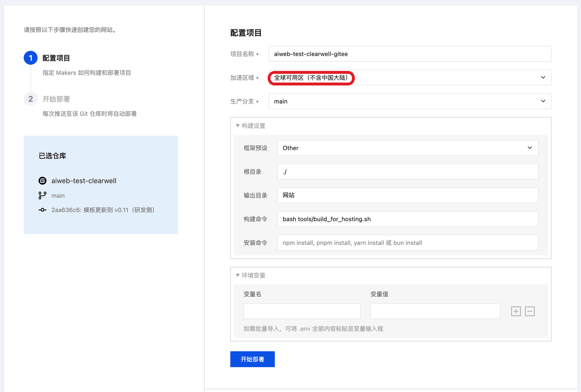Click the git branch icon next to main

(42, 195)
